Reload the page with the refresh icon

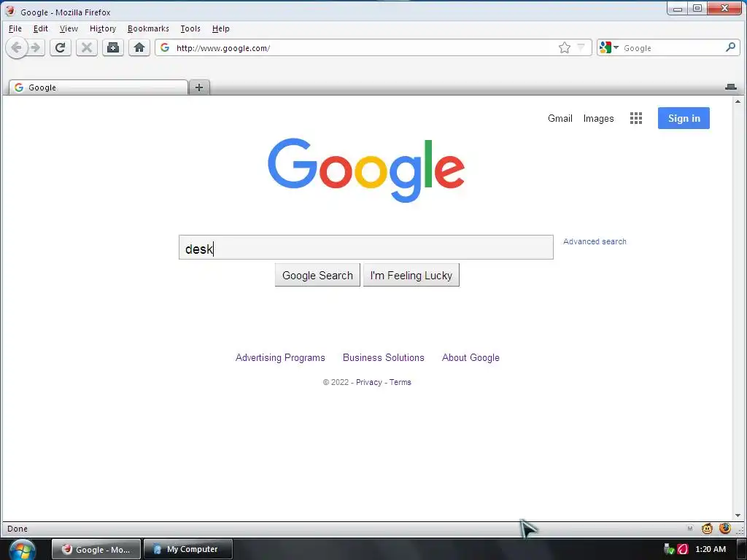pyautogui.click(x=61, y=47)
